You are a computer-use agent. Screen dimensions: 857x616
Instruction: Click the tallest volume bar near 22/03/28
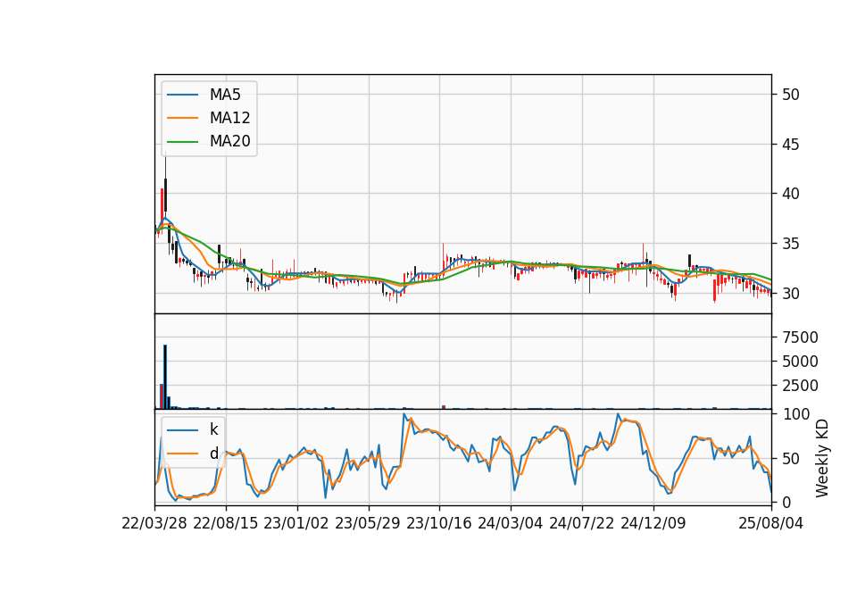(x=165, y=377)
